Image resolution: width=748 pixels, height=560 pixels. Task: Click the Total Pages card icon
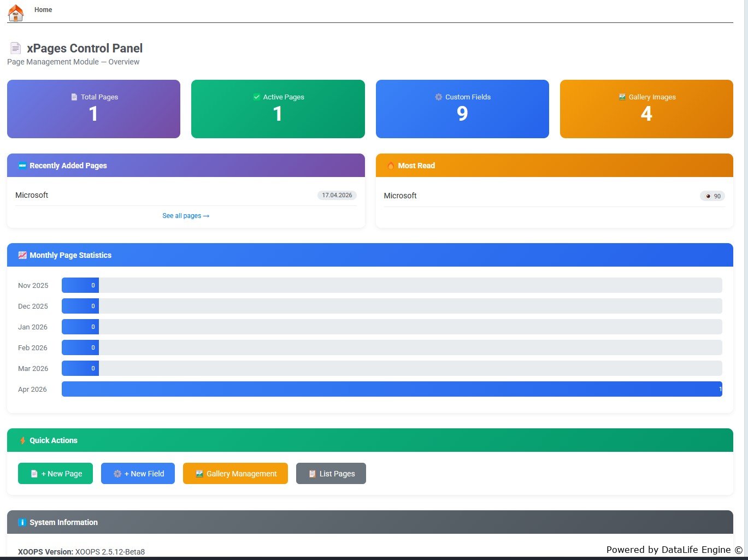coord(74,97)
